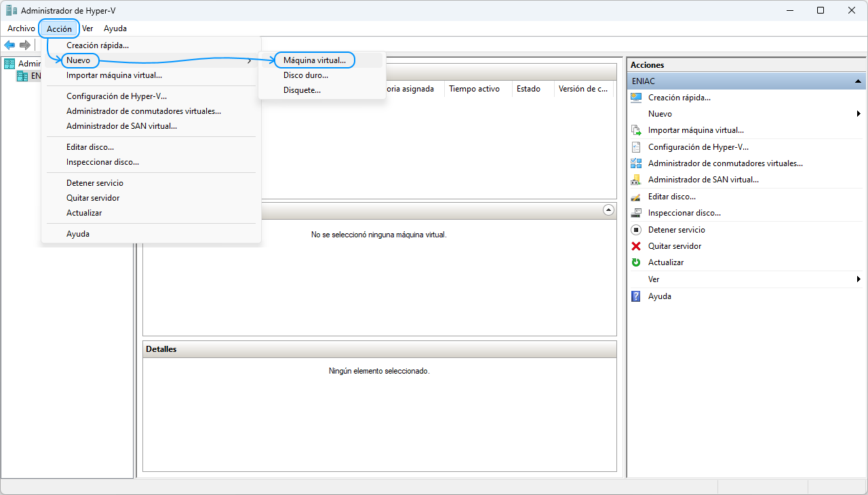868x495 pixels.
Task: Open the Ayuda menu in menu bar
Action: pos(115,28)
